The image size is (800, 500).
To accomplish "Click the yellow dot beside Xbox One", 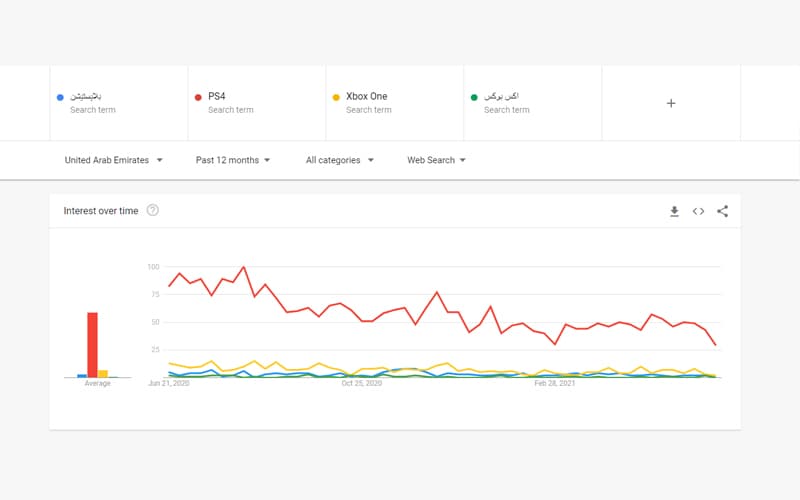I will pos(336,97).
